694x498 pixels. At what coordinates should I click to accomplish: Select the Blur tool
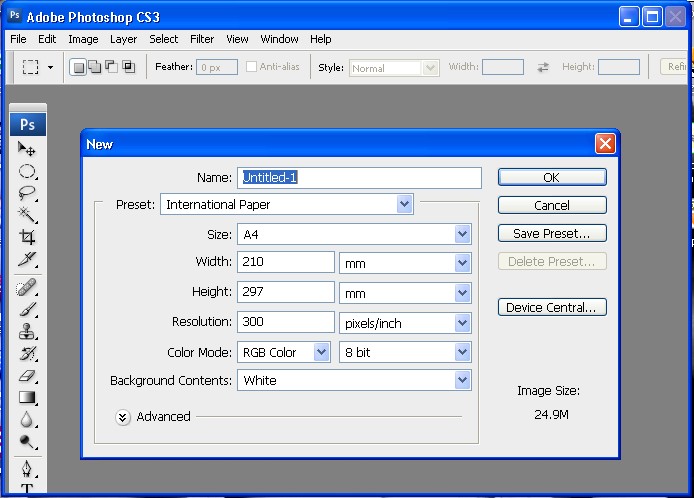tap(27, 419)
